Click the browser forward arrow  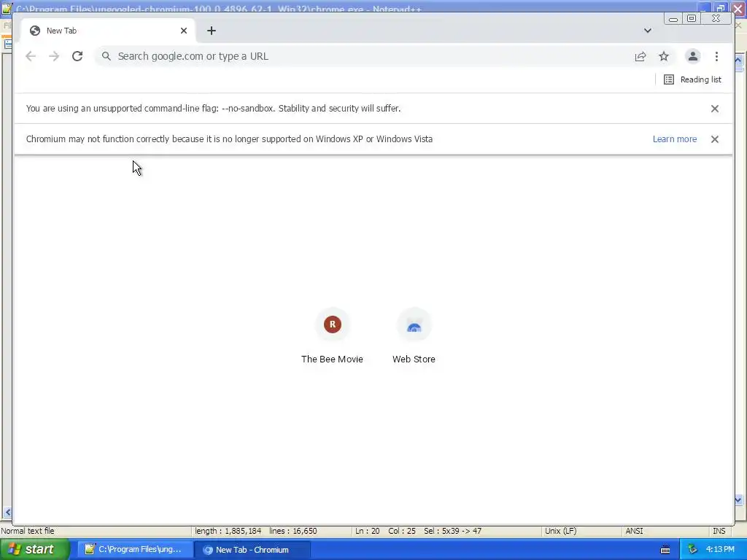click(54, 56)
